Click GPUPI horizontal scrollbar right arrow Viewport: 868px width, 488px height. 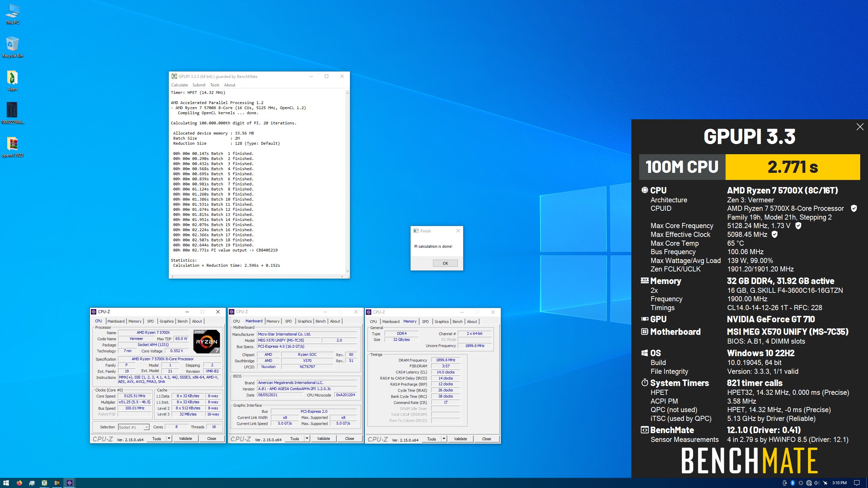[x=342, y=277]
